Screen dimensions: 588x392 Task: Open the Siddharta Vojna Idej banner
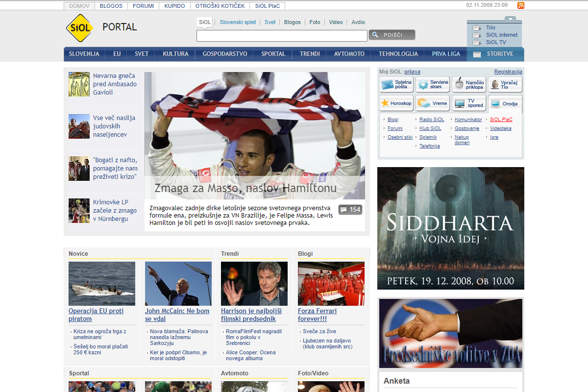click(450, 228)
